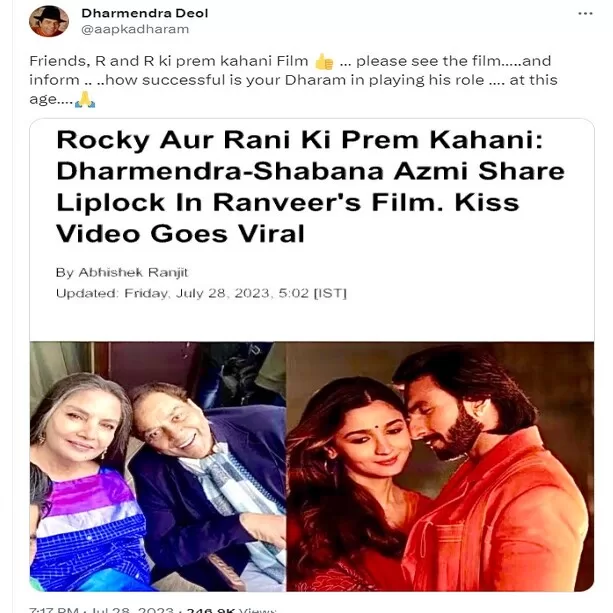613x613 pixels.
Task: Click "Kiss Video Goes Viral" in the headline
Action: tap(288, 218)
